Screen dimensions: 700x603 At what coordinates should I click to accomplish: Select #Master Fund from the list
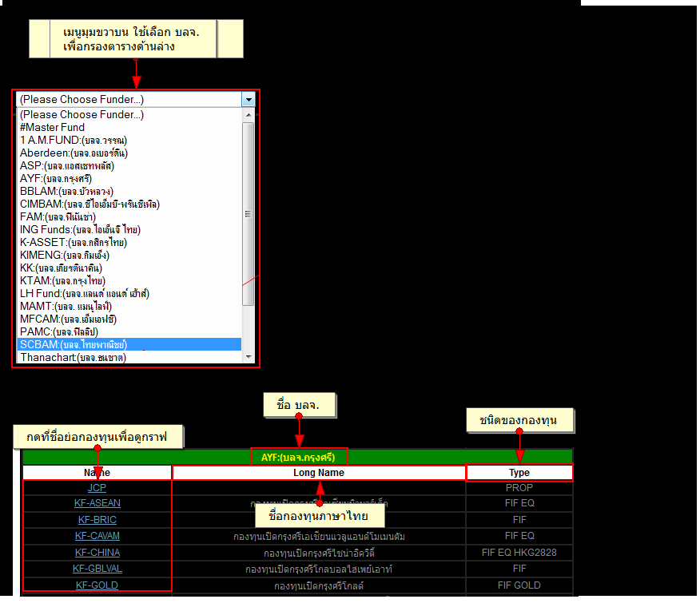point(52,128)
